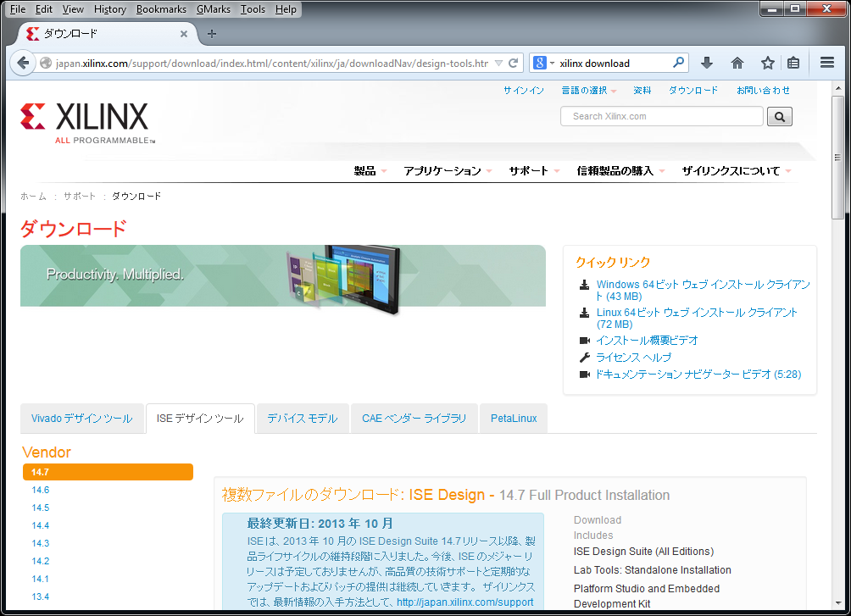Viewport: 851px width, 616px height.
Task: Click download icon beside Windows 64ビット link
Action: click(x=585, y=285)
